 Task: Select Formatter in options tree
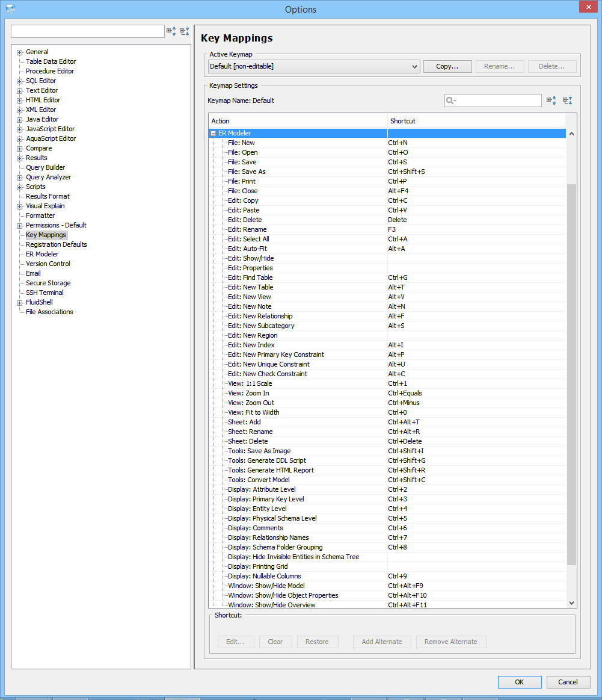[x=40, y=215]
